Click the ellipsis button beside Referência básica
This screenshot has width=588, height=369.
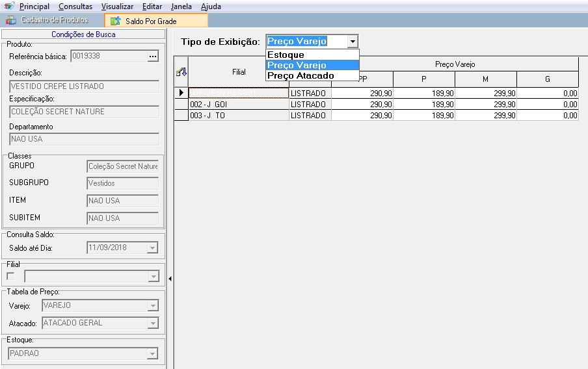point(153,57)
